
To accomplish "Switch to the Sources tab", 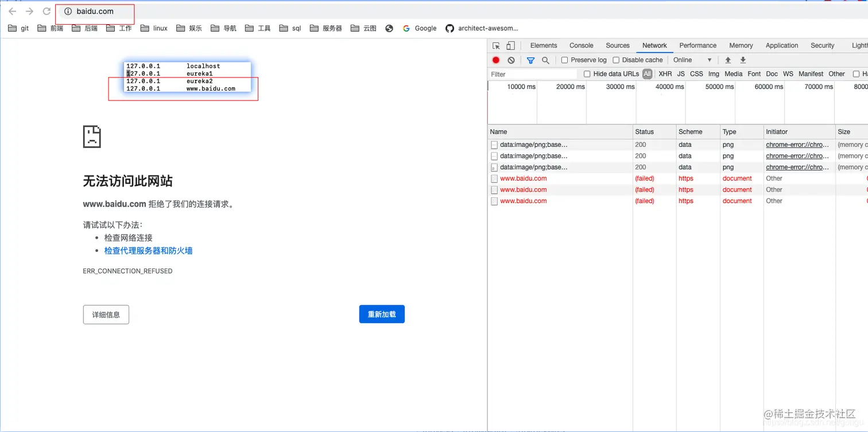I will tap(618, 45).
